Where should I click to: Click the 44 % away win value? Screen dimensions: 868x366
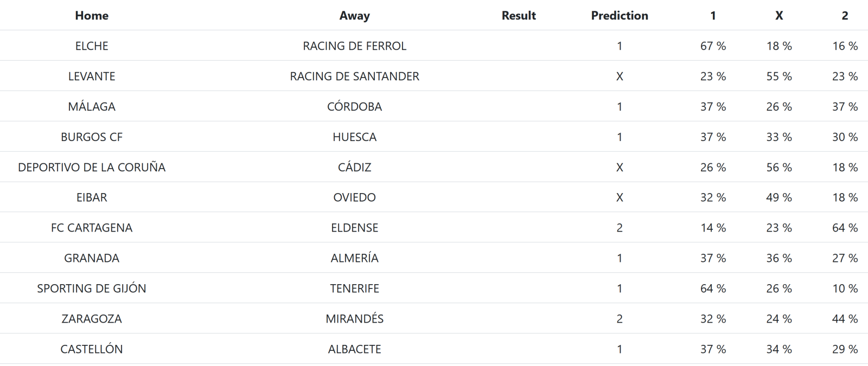coord(845,319)
